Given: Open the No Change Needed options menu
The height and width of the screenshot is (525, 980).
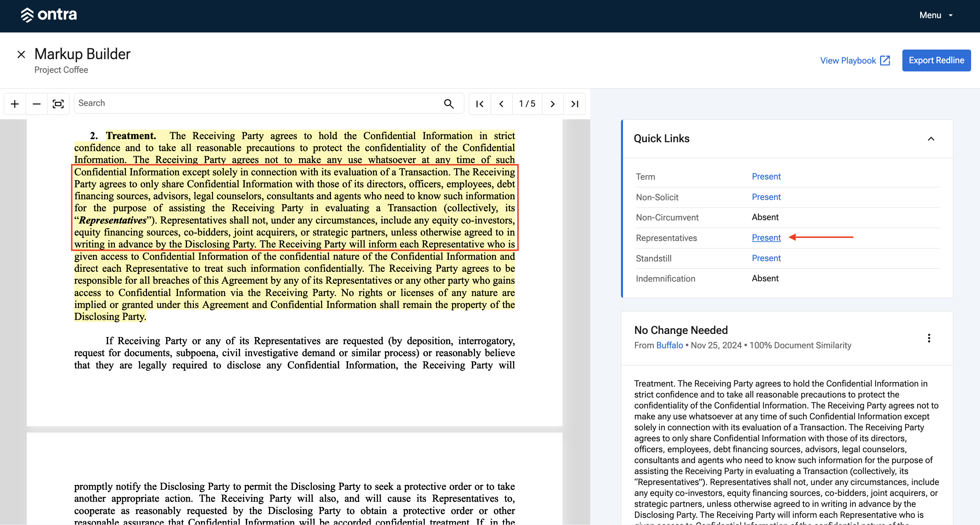Looking at the screenshot, I should pos(929,338).
